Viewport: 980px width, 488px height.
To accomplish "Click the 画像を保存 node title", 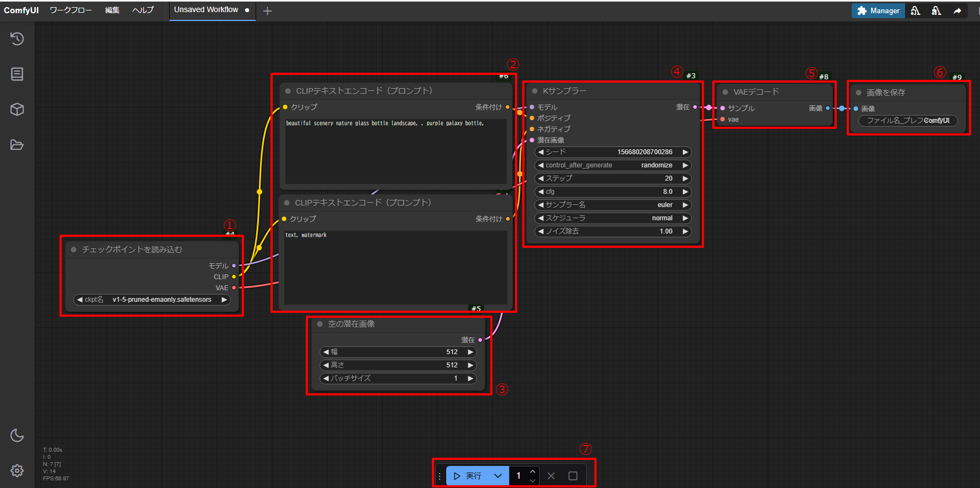I will (x=886, y=93).
